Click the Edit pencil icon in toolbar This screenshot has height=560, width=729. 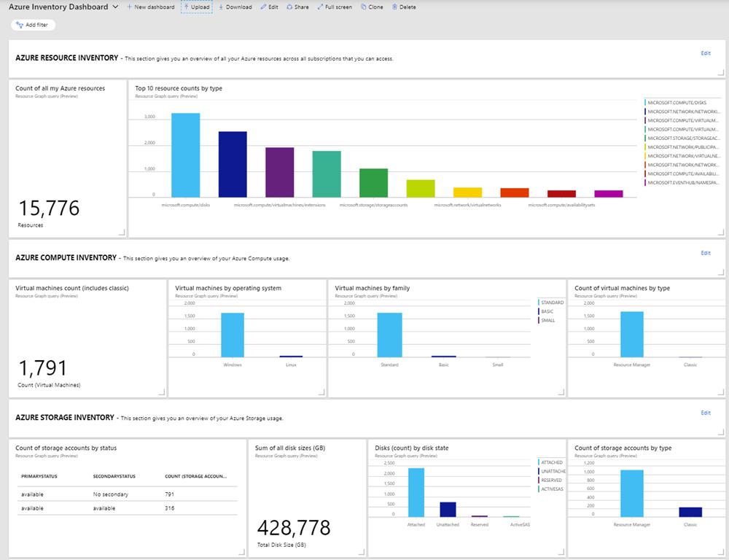[x=264, y=7]
